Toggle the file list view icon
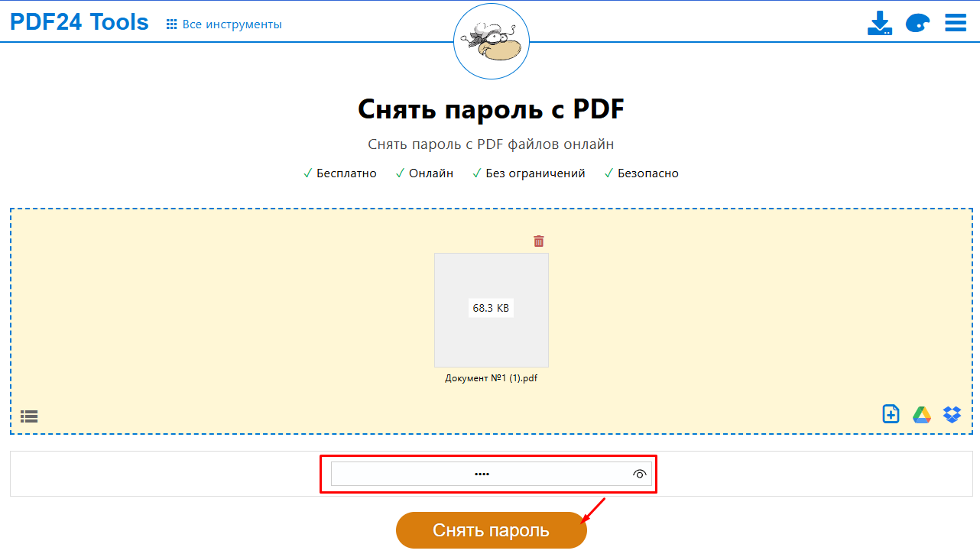 (29, 416)
